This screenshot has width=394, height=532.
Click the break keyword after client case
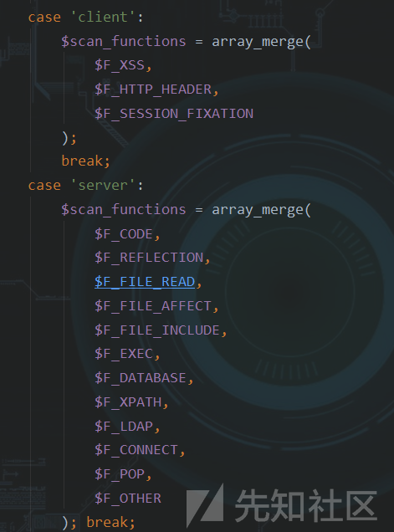point(82,161)
